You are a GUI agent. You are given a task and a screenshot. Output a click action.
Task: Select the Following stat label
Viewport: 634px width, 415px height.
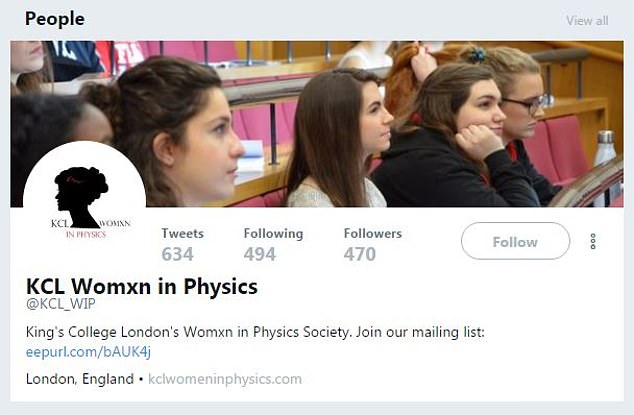pos(273,233)
